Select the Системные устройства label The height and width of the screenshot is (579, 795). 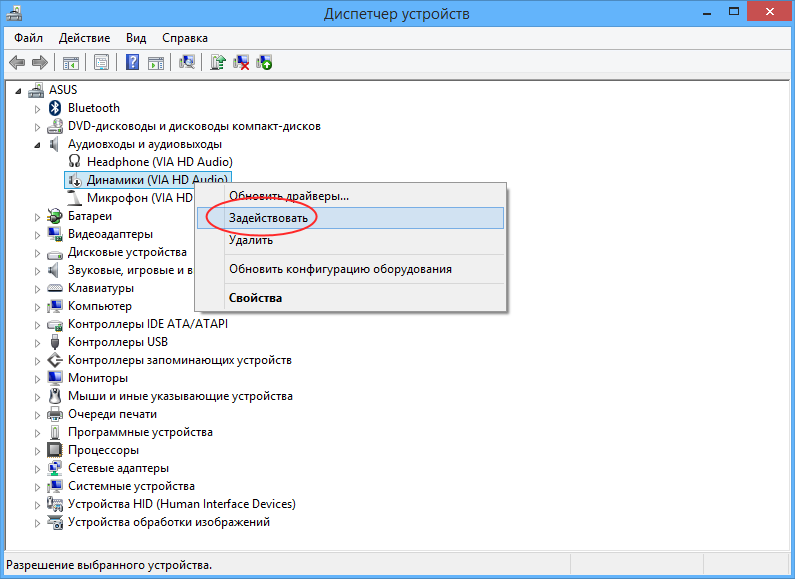[131, 486]
